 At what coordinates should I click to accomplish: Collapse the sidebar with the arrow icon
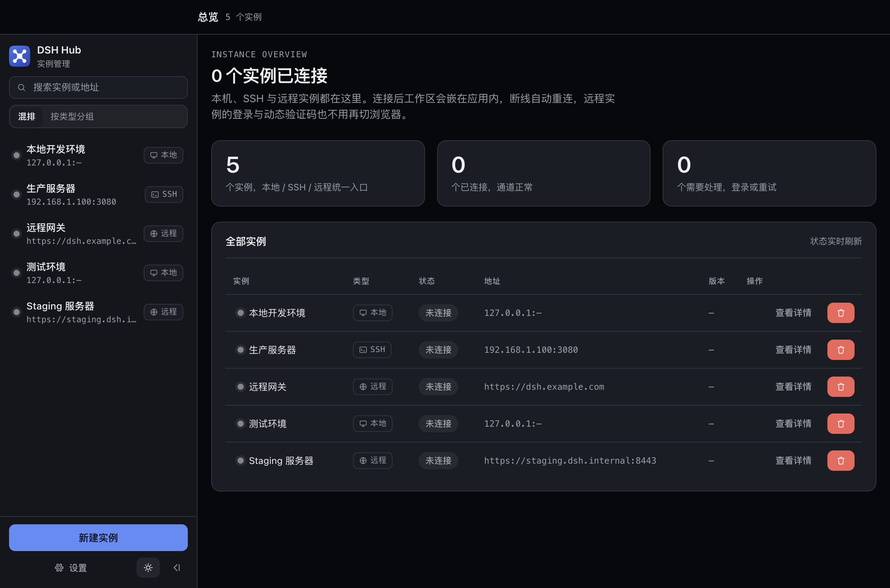[x=176, y=568]
